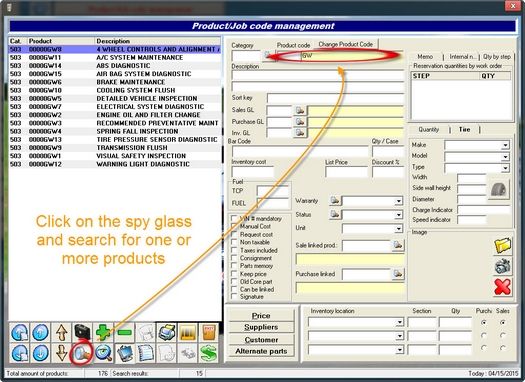Switch to the Internal n... tab
This screenshot has width=525, height=382.
point(462,57)
